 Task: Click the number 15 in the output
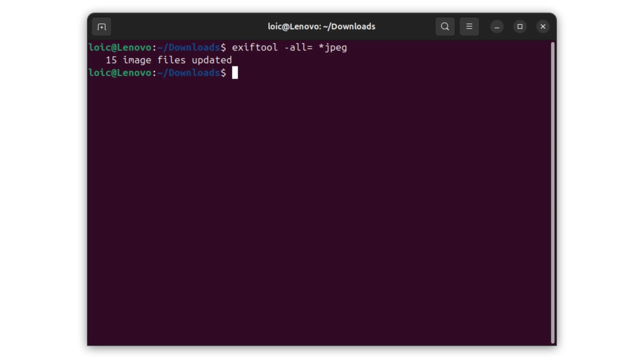(x=111, y=60)
